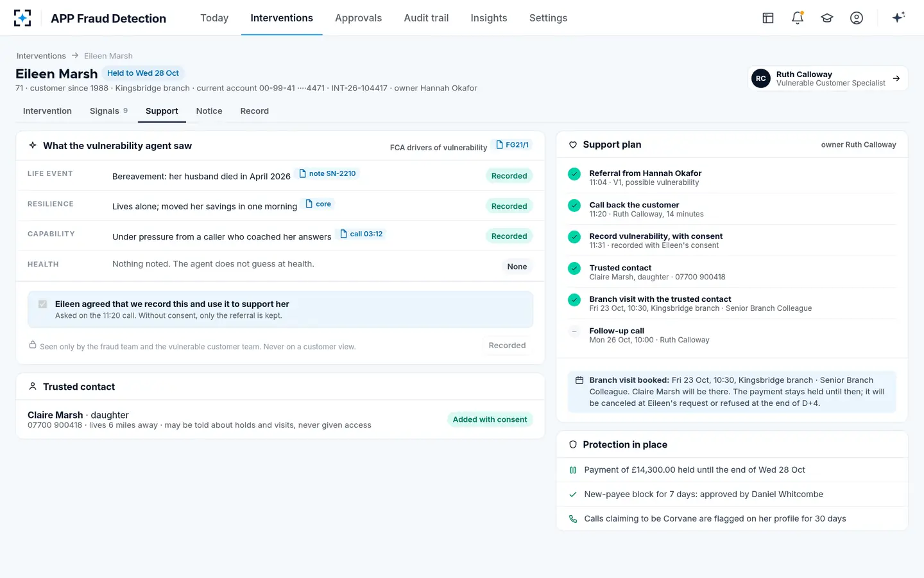The image size is (924, 578).
Task: Click the check mark for Branch visit step
Action: click(574, 299)
